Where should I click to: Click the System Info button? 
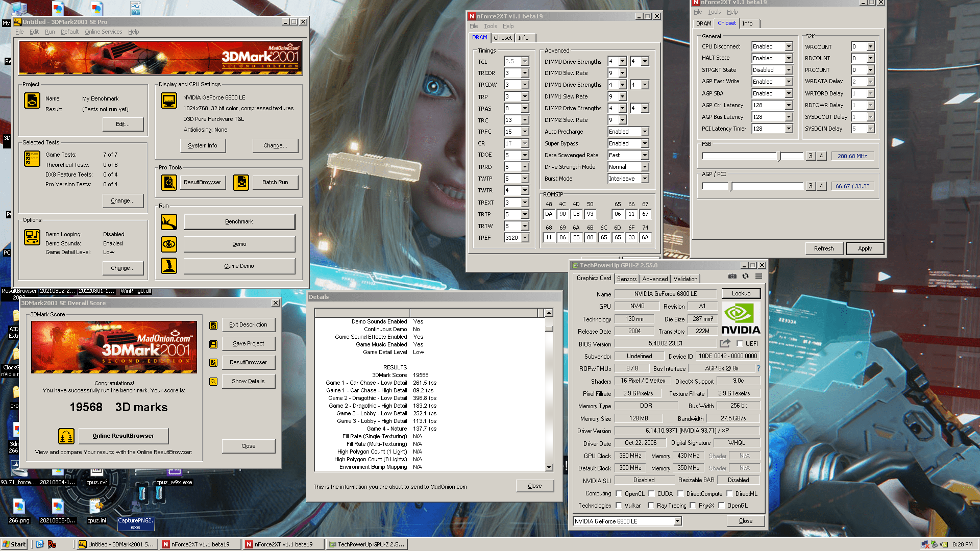pos(203,146)
